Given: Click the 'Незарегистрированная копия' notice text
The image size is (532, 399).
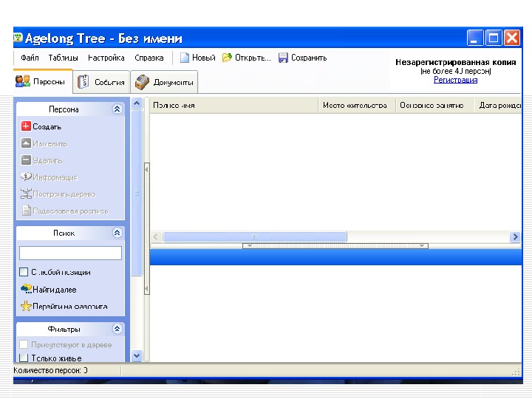Looking at the screenshot, I should point(456,62).
